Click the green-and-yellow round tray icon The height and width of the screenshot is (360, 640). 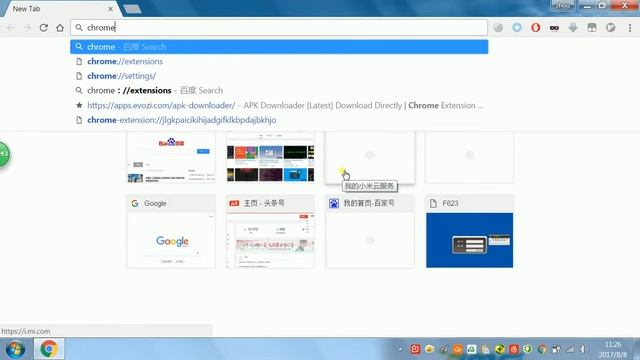[500, 349]
